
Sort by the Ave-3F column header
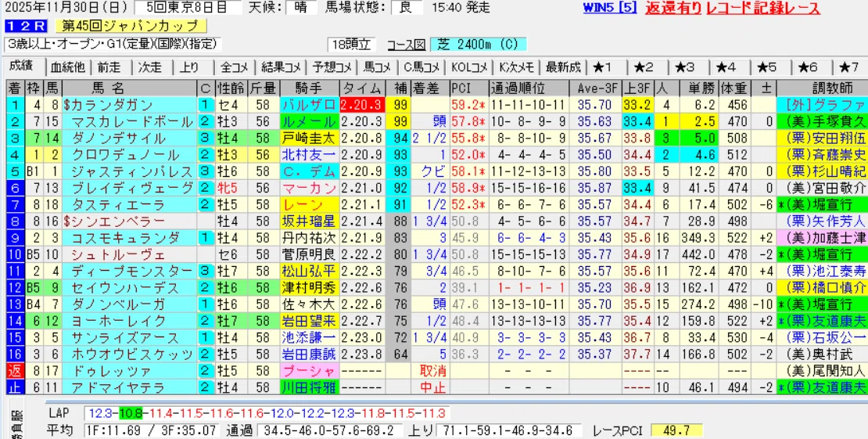pos(595,88)
